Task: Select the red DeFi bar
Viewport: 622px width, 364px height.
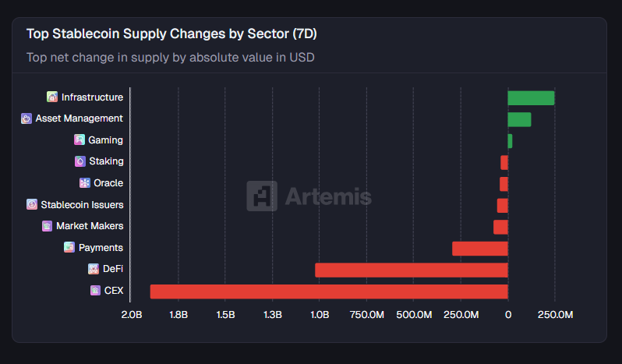Action: [x=411, y=270]
